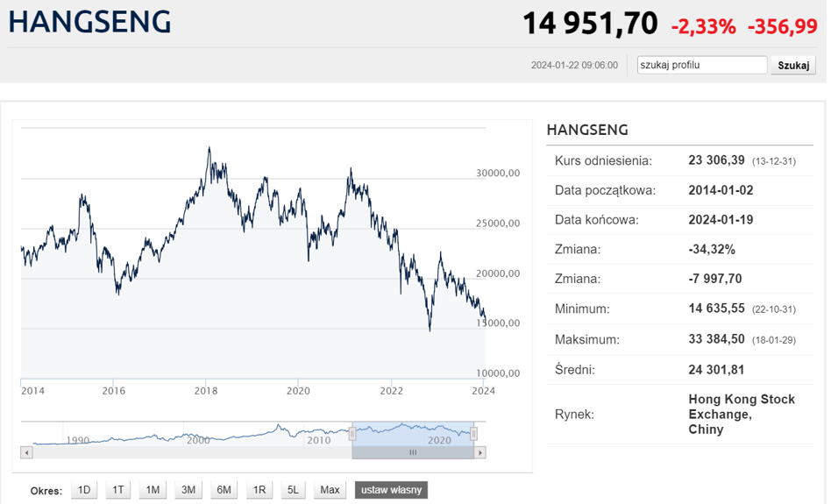This screenshot has width=831, height=504.
Task: Click the change value -7 997,70
Action: point(715,279)
